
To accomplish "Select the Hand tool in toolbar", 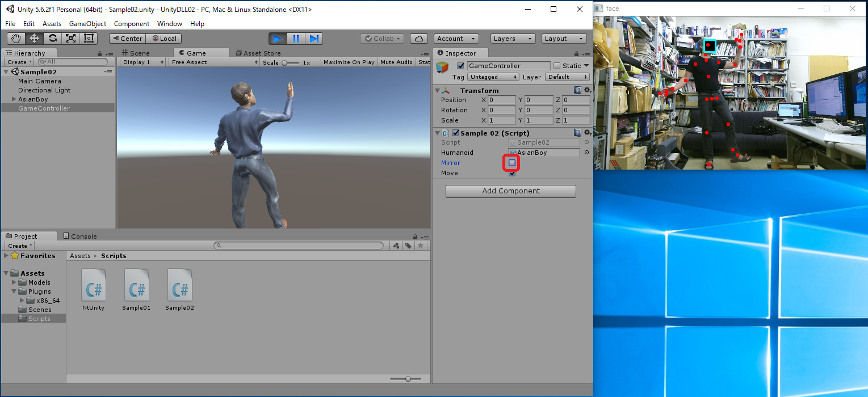I will pos(16,39).
